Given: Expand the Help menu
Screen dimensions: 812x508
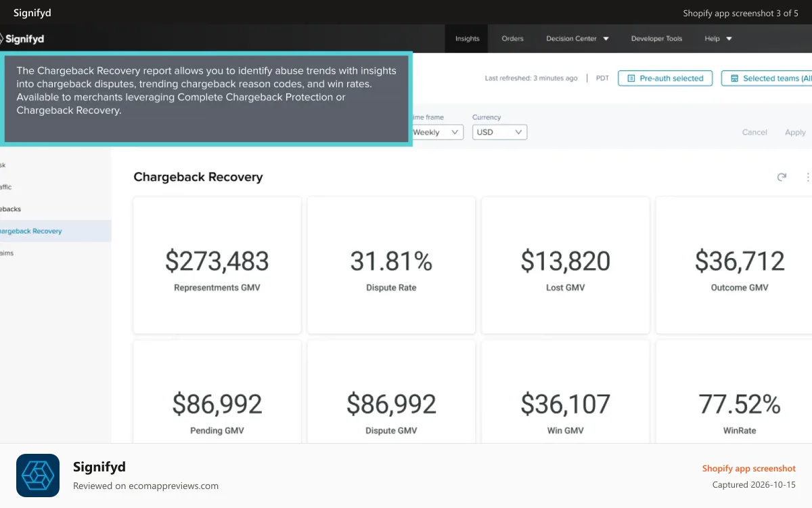Looking at the screenshot, I should [x=718, y=39].
